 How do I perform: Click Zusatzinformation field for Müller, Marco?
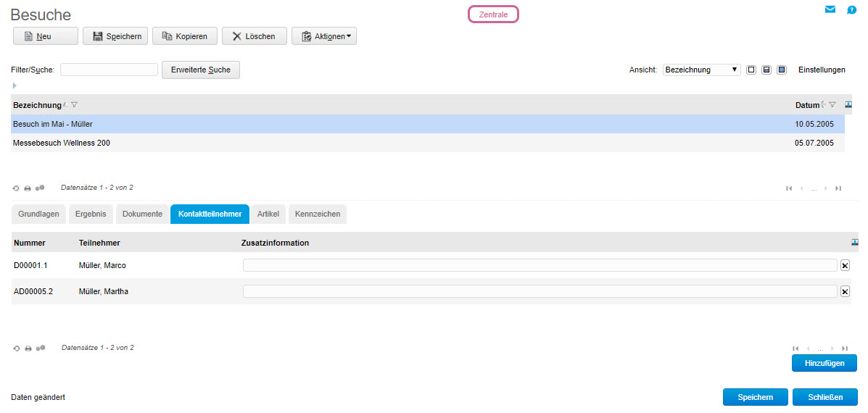(x=540, y=265)
